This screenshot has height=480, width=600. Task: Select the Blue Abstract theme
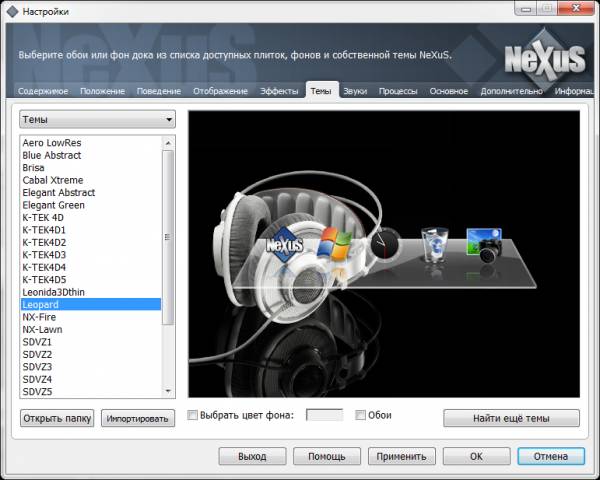pyautogui.click(x=91, y=155)
